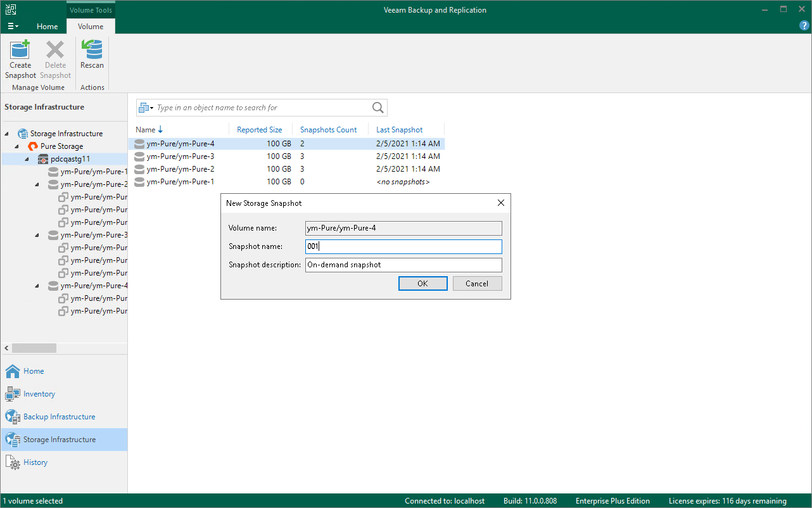
Task: Click the 100 GB size of ym-Pure/ym-Pure-2
Action: coord(279,169)
